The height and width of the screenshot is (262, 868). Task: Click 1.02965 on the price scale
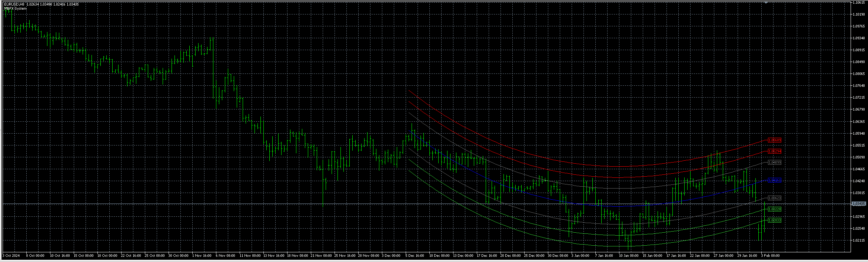point(859,217)
